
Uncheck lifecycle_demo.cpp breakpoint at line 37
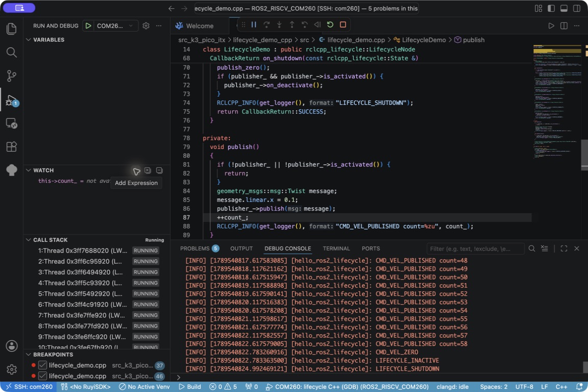point(42,365)
